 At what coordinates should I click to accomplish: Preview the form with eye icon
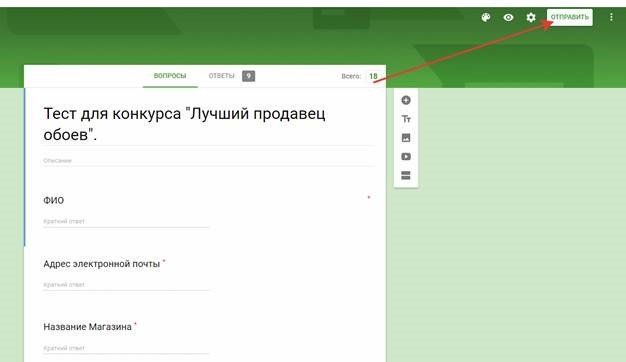508,18
